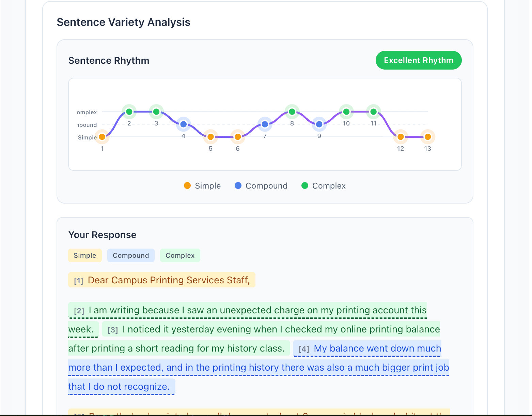Screen dimensions: 532x416
Task: Select the green marker at sentence 11
Action: (373, 111)
